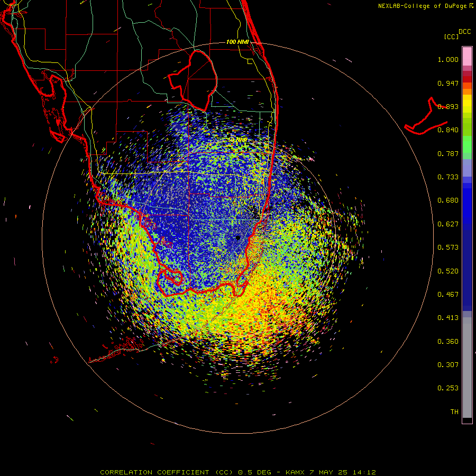Click the 0.413 scale value

[x=448, y=318]
